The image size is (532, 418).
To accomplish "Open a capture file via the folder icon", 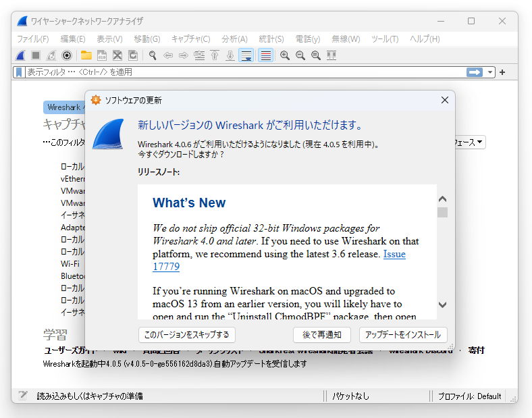I will click(x=86, y=55).
